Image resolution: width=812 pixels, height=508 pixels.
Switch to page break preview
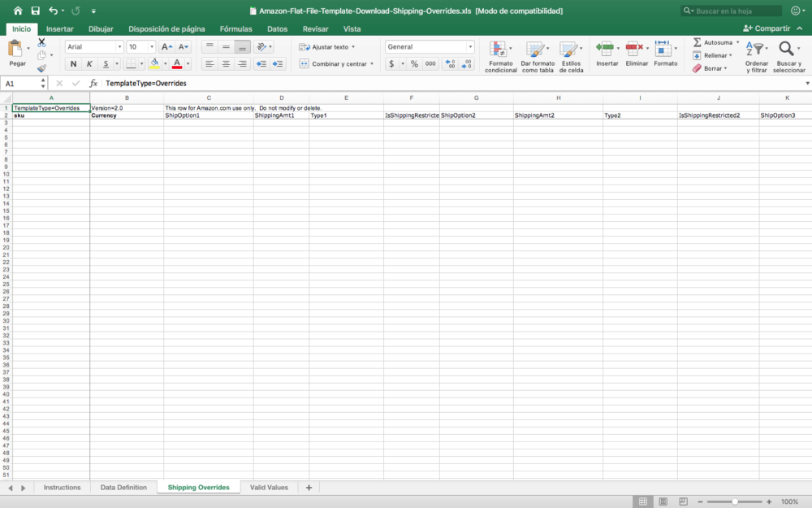[683, 501]
